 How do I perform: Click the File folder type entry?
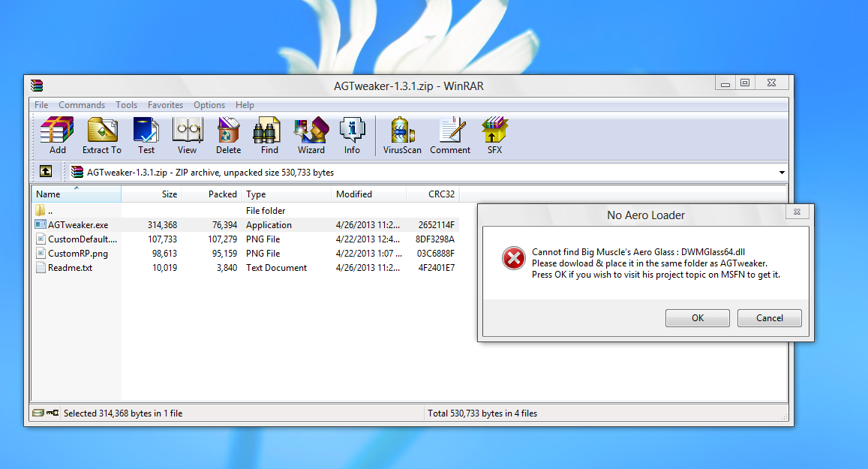coord(266,210)
